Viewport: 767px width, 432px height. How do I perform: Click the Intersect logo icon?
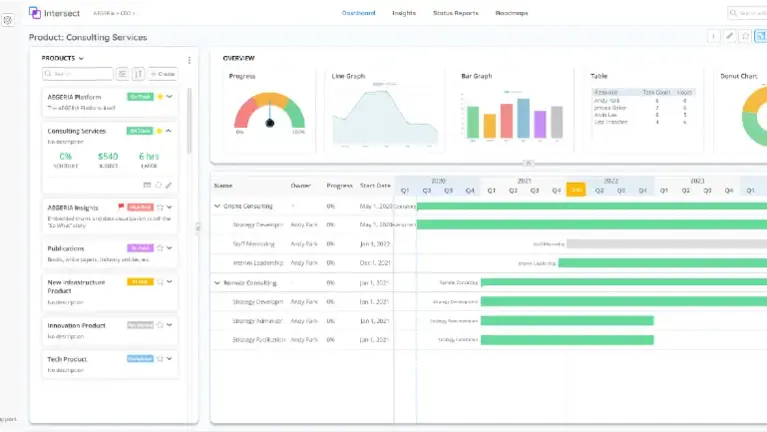(35, 13)
